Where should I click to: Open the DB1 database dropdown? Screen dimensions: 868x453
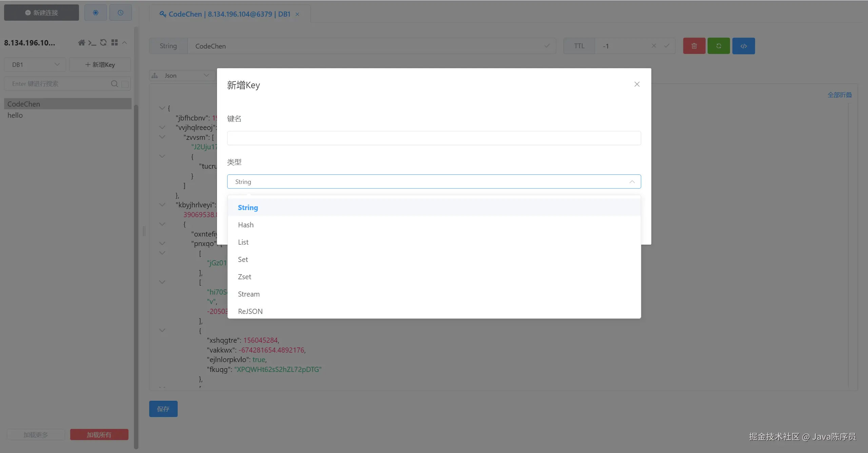pyautogui.click(x=35, y=64)
